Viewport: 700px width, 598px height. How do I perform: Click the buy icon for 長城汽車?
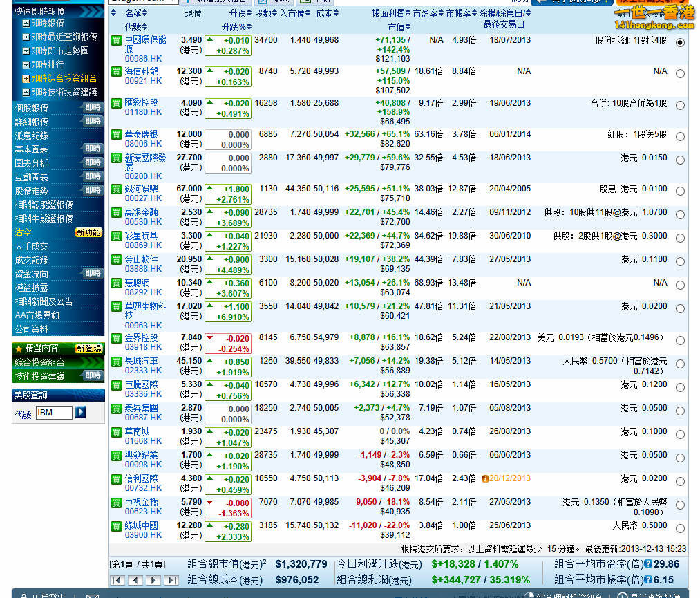point(116,362)
